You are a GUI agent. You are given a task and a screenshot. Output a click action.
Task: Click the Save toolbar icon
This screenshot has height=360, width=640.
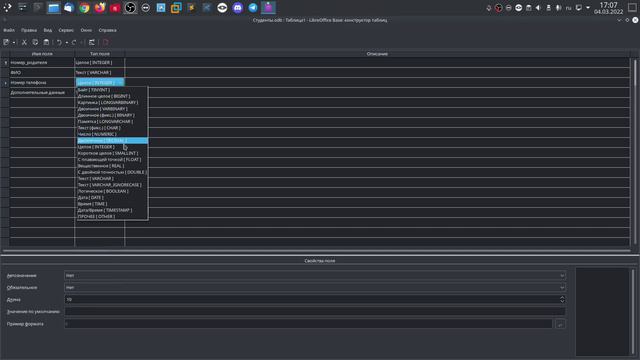[x=6, y=42]
